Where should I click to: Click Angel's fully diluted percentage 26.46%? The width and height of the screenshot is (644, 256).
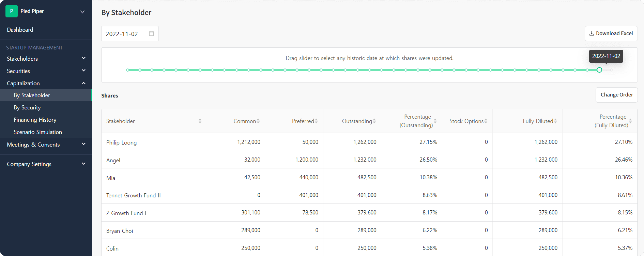[x=624, y=160]
